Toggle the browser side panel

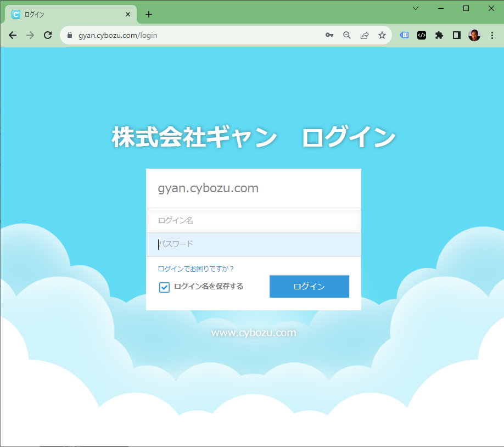tap(456, 35)
